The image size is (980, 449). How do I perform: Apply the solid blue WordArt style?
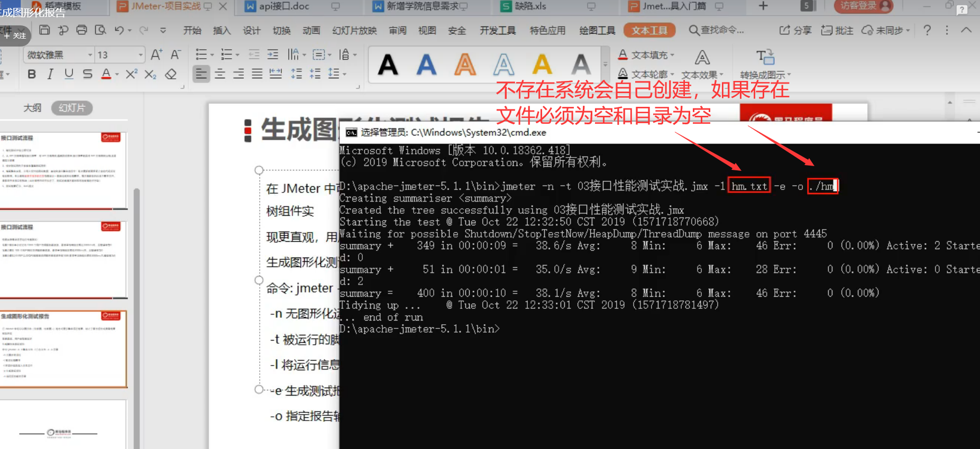point(426,65)
